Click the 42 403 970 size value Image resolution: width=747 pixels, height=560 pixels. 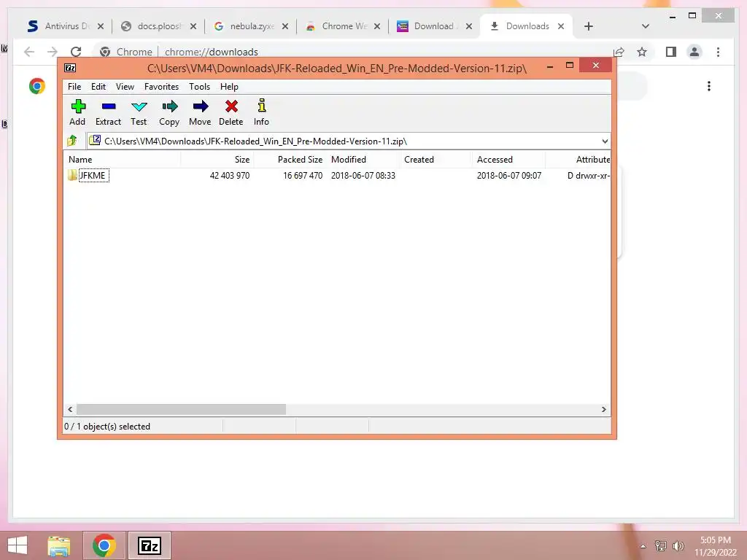[230, 175]
